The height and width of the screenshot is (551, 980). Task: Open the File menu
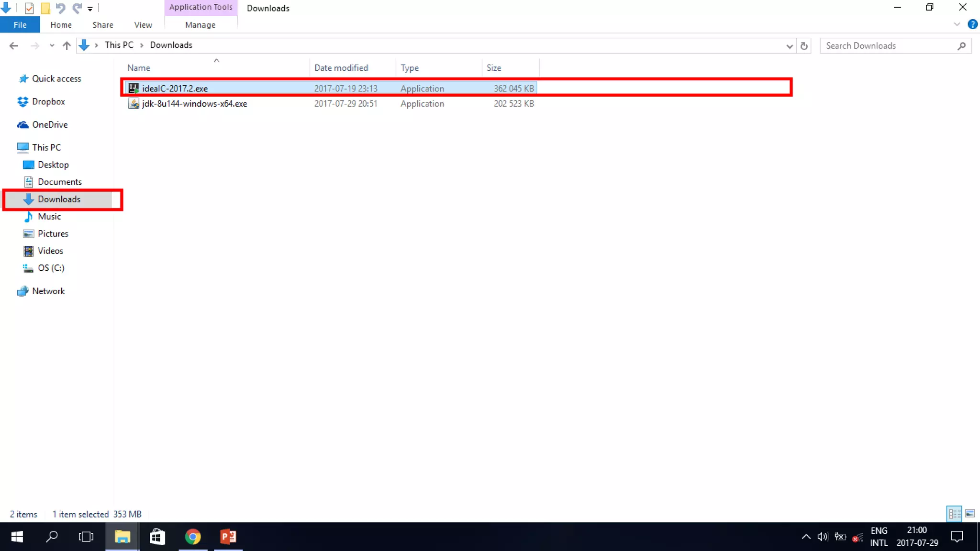coord(20,25)
